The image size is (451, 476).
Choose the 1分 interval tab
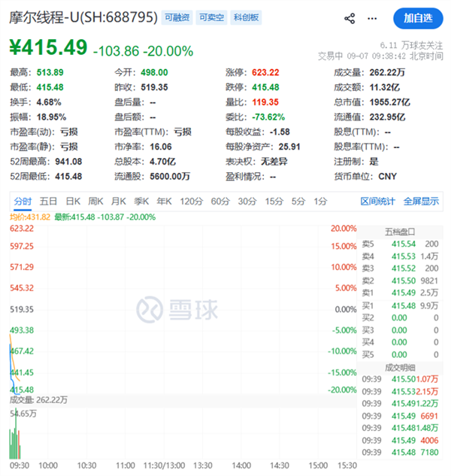tap(320, 202)
